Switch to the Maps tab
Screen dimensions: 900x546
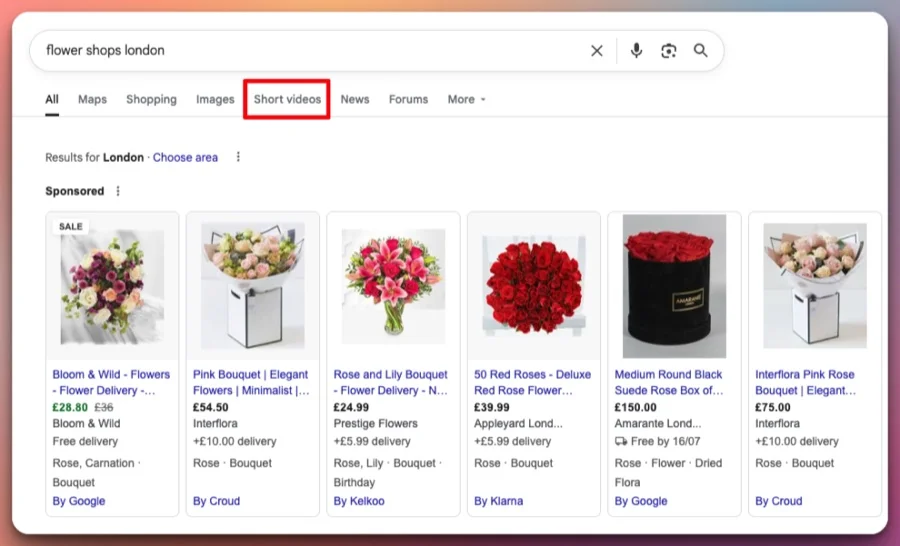pyautogui.click(x=92, y=99)
